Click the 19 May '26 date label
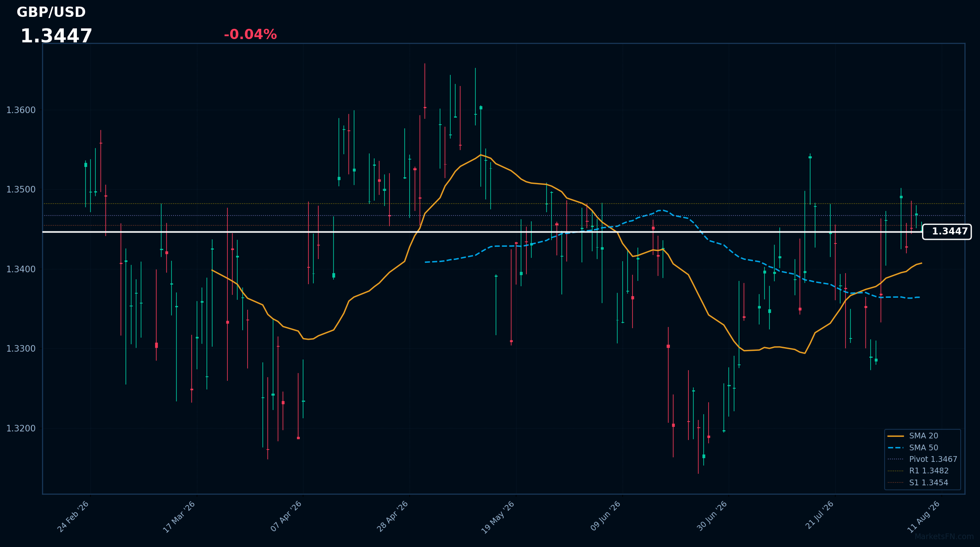The image size is (980, 547). click(x=498, y=517)
